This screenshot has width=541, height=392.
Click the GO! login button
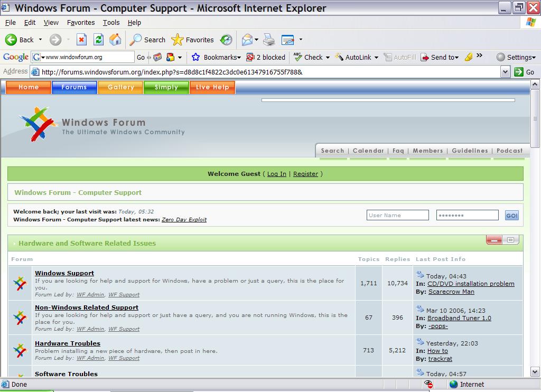[511, 216]
